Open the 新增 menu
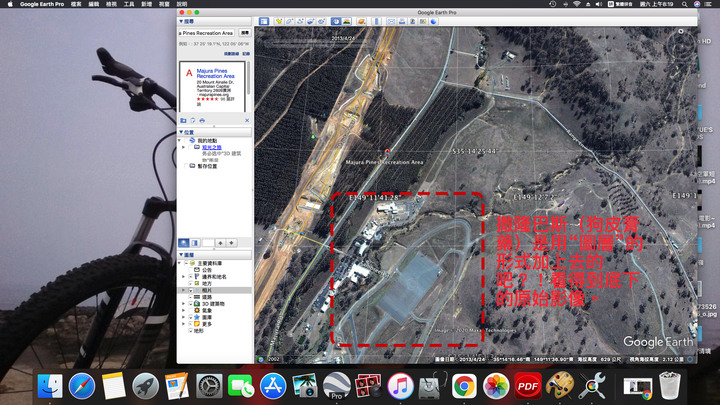This screenshot has height=405, width=720. [146, 4]
